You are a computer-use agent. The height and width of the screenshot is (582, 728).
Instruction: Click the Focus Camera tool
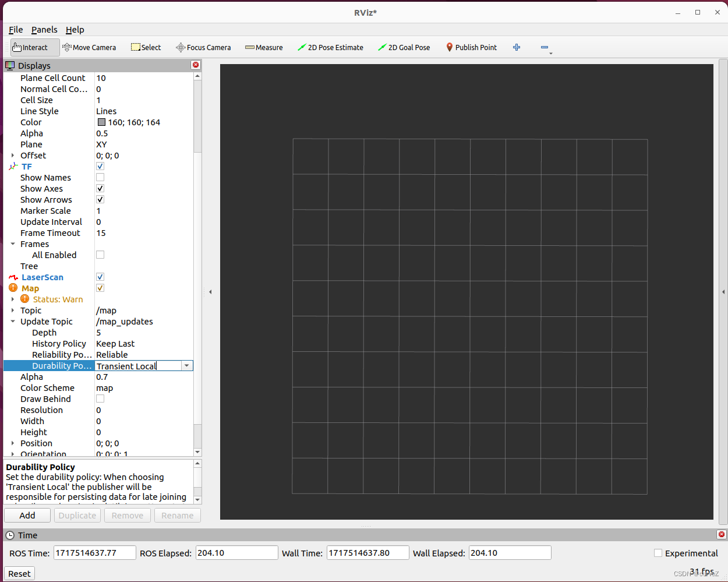[x=203, y=47]
